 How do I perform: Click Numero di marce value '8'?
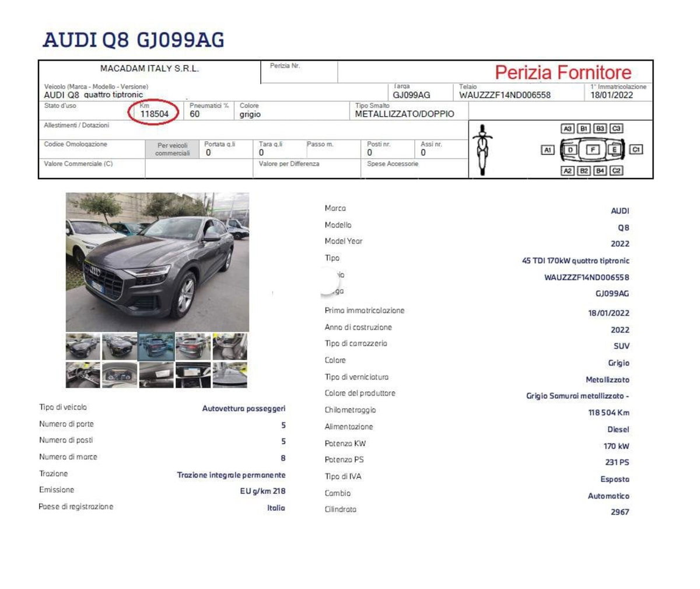pos(283,458)
